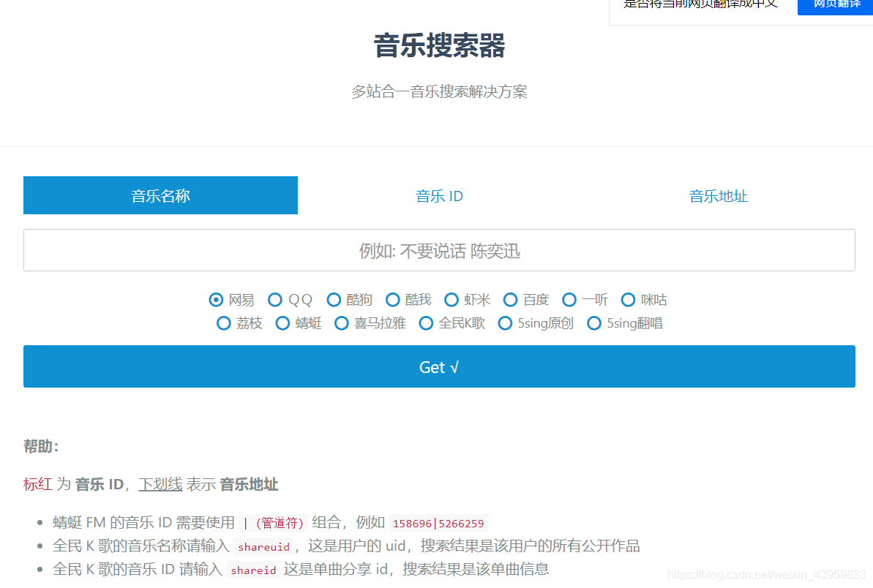Choose the 全民K歌 source

click(426, 323)
